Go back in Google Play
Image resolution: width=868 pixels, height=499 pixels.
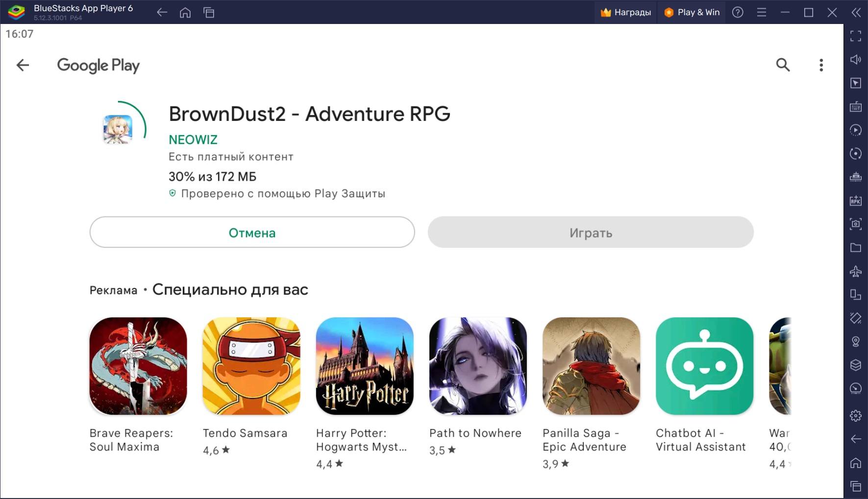tap(23, 65)
